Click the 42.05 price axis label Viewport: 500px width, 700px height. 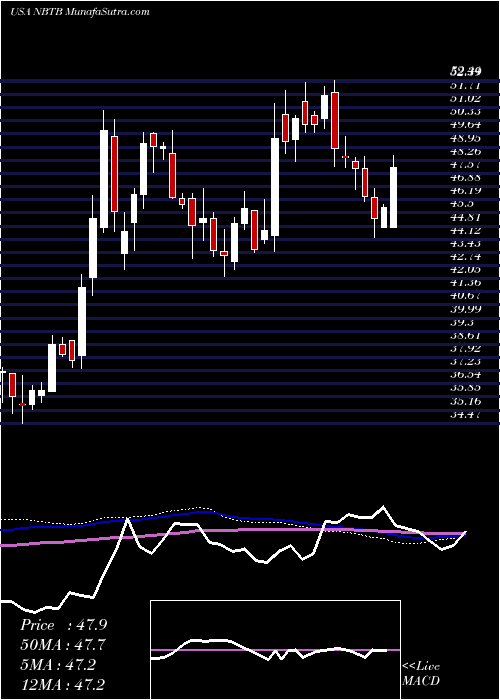point(465,270)
